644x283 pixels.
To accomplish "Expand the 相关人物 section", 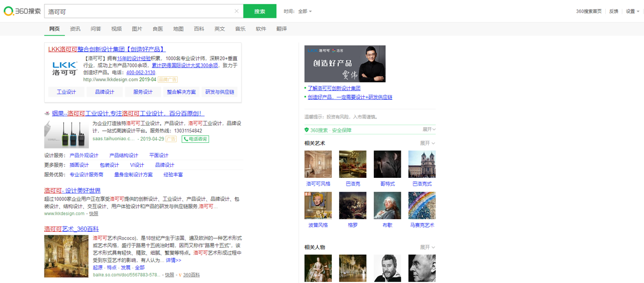I will point(427,247).
